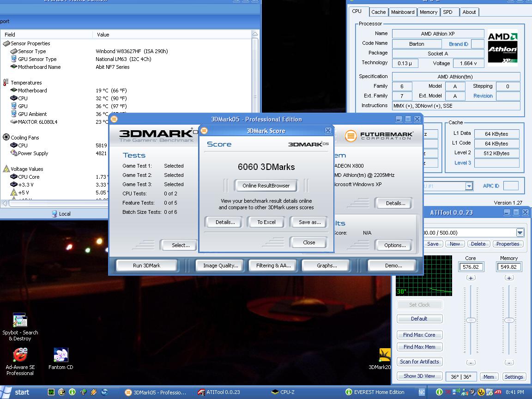Click Delete profile button in ATITool
The height and width of the screenshot is (399, 532).
point(478,244)
